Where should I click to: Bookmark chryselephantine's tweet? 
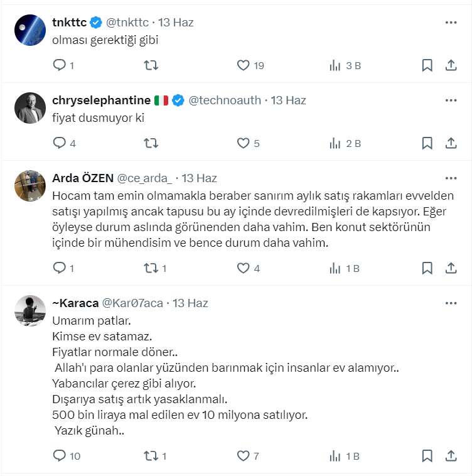pos(427,143)
